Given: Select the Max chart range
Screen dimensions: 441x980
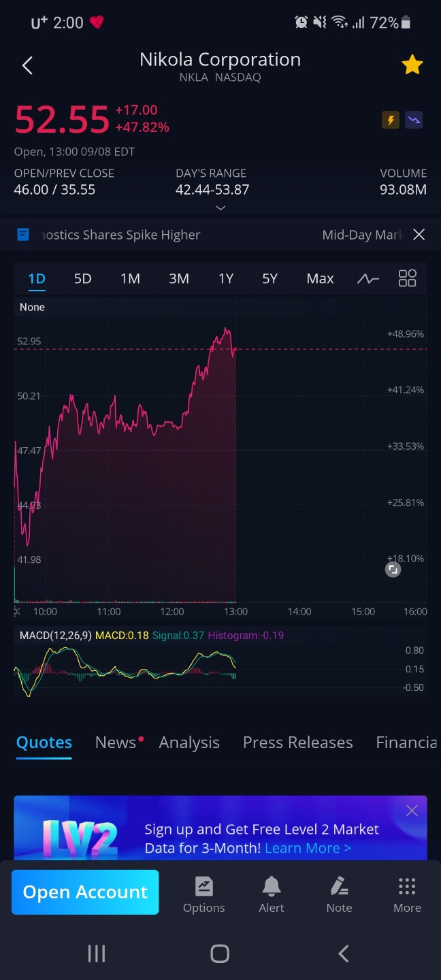Looking at the screenshot, I should point(320,278).
